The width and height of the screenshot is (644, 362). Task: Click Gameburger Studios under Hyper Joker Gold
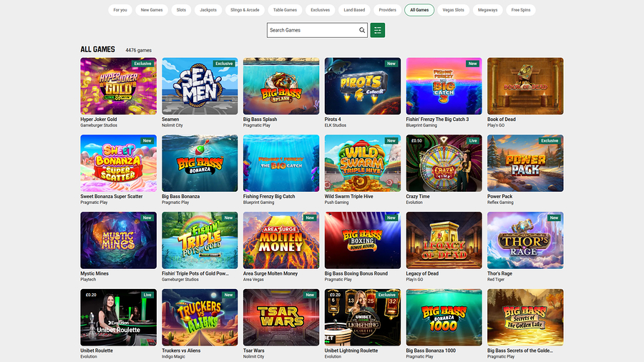(99, 126)
